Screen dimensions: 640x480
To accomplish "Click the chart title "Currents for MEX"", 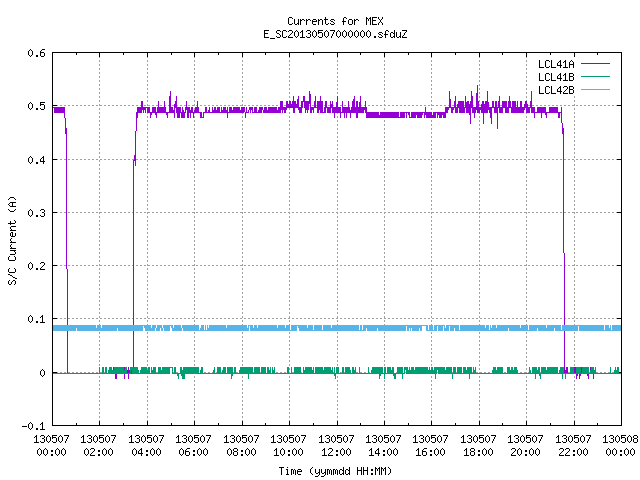I will 335,21.
